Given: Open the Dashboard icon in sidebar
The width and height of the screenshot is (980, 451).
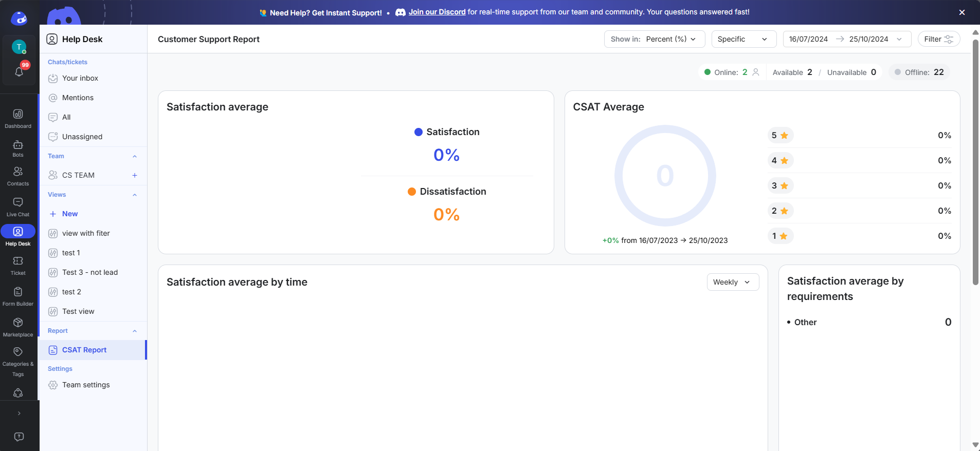Looking at the screenshot, I should coord(18,115).
